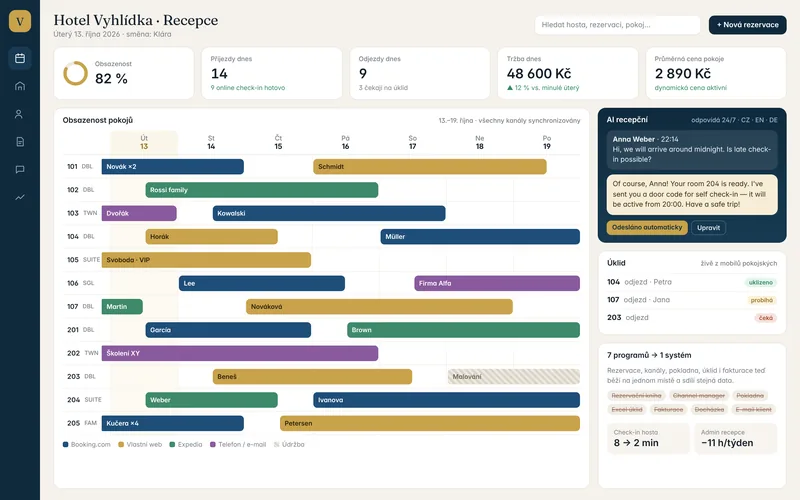
Task: Click the Údržba legend pattern square
Action: [x=277, y=444]
